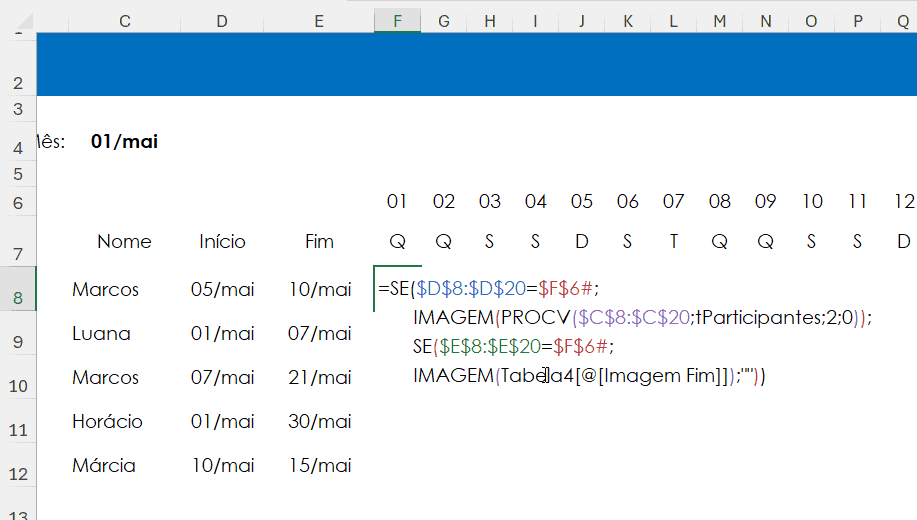This screenshot has height=520, width=917.
Task: Select end date 15/mai
Action: pos(319,465)
